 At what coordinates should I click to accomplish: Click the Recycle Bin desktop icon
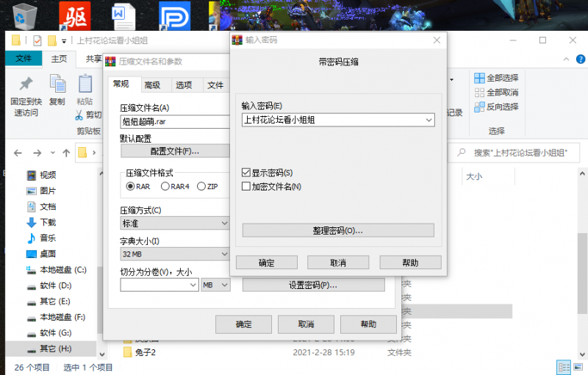click(25, 15)
